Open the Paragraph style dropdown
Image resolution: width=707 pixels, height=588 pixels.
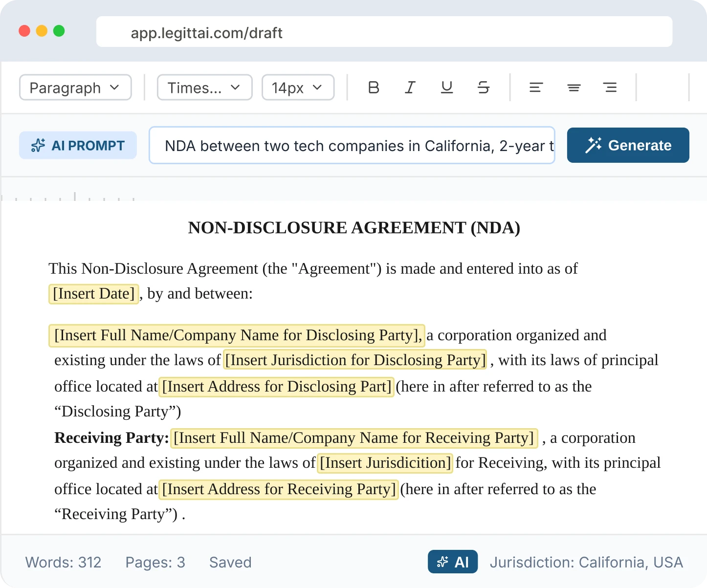click(75, 87)
